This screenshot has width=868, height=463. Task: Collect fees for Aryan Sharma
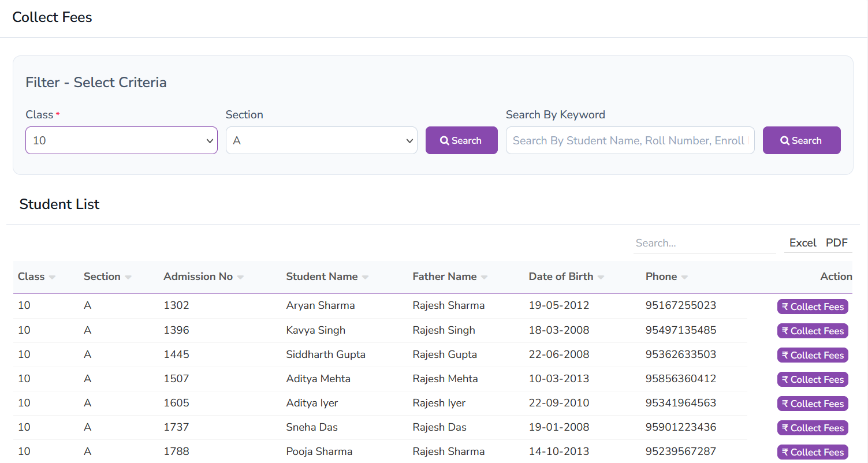813,307
